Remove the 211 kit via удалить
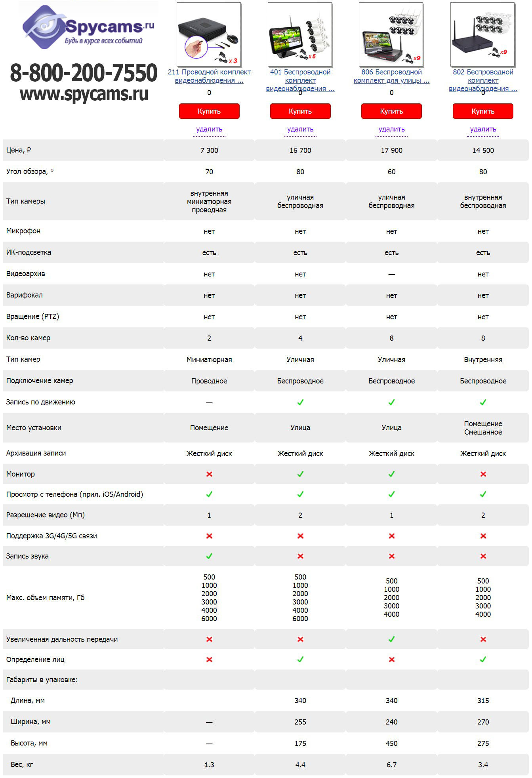532x778 pixels. [209, 129]
